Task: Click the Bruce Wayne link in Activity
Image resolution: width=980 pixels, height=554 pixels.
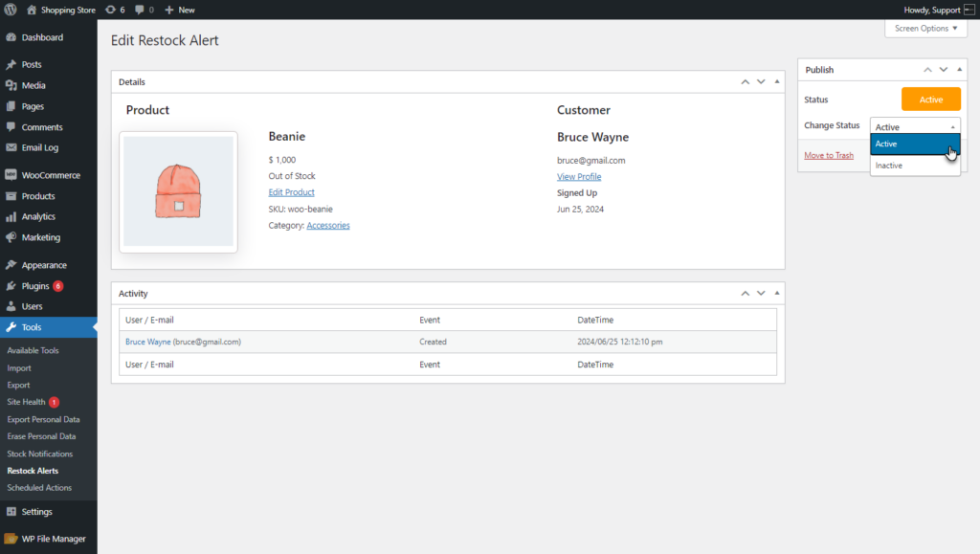Action: (148, 342)
